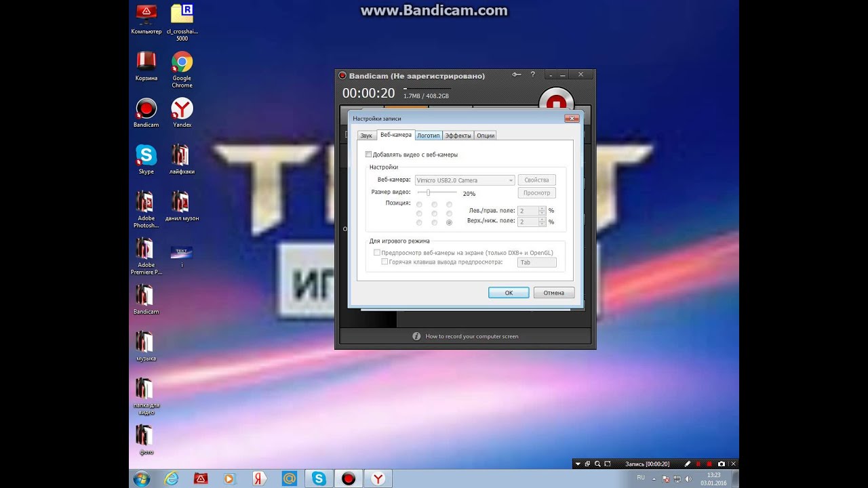The image size is (868, 488).
Task: Open the Windows Start button
Action: coord(142,479)
